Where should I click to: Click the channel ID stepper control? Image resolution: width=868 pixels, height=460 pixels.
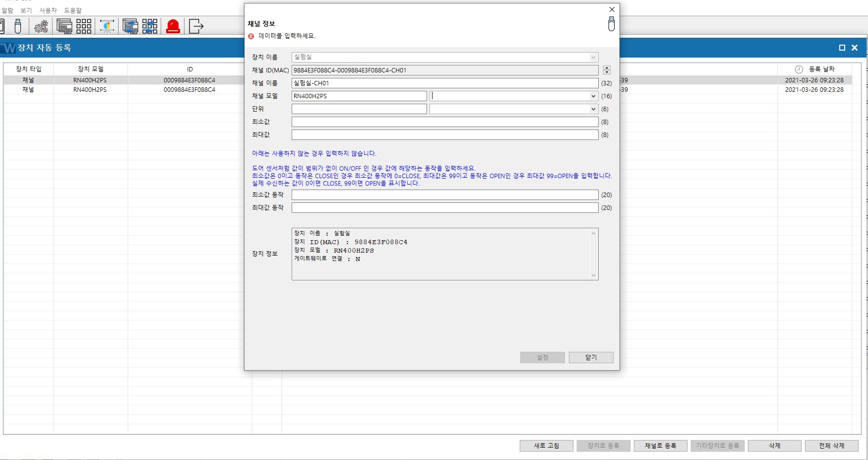607,70
